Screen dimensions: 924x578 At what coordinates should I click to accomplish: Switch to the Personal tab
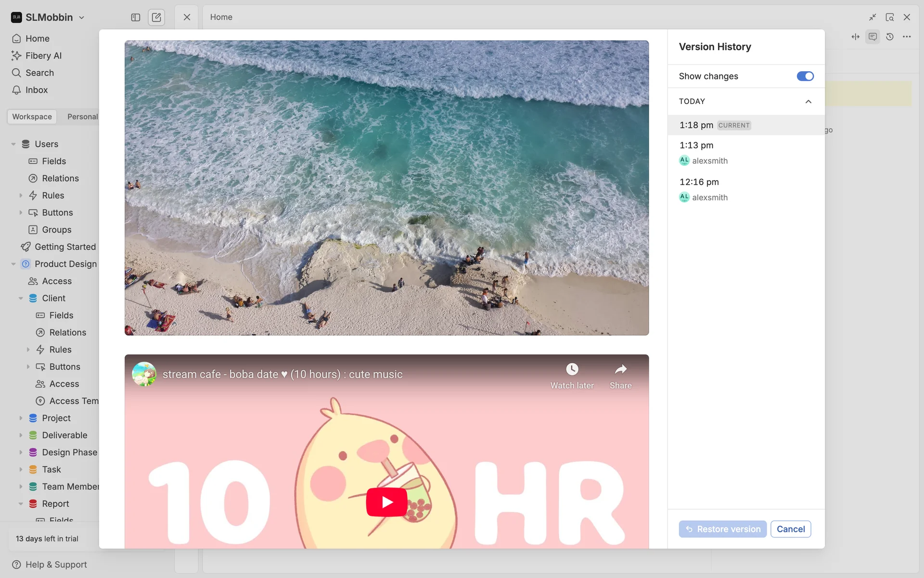[x=82, y=117]
